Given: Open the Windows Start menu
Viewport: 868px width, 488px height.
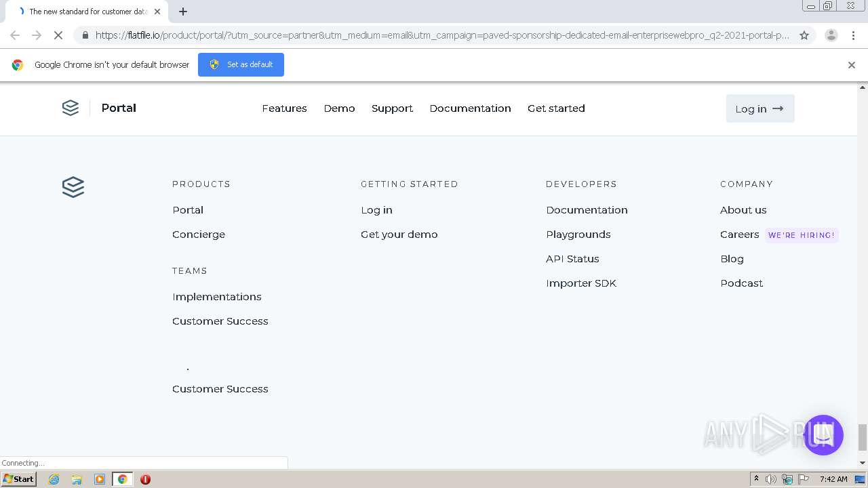Looking at the screenshot, I should pyautogui.click(x=19, y=479).
